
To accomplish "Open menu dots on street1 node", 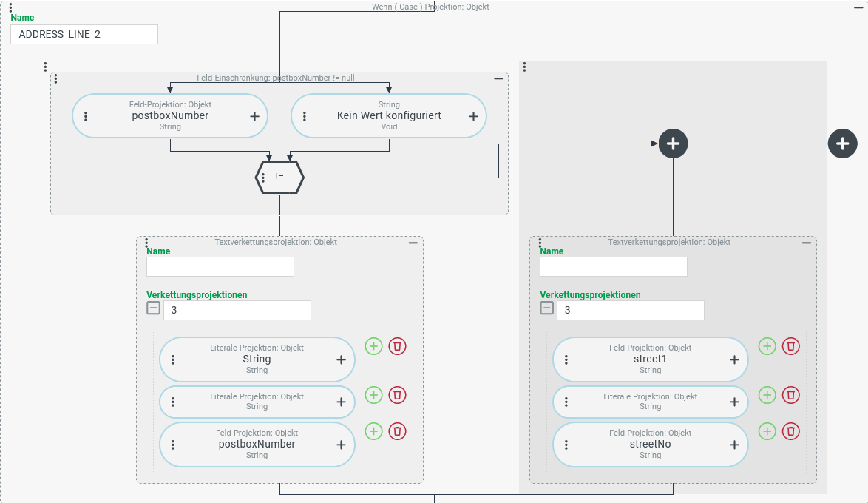I will pyautogui.click(x=566, y=359).
